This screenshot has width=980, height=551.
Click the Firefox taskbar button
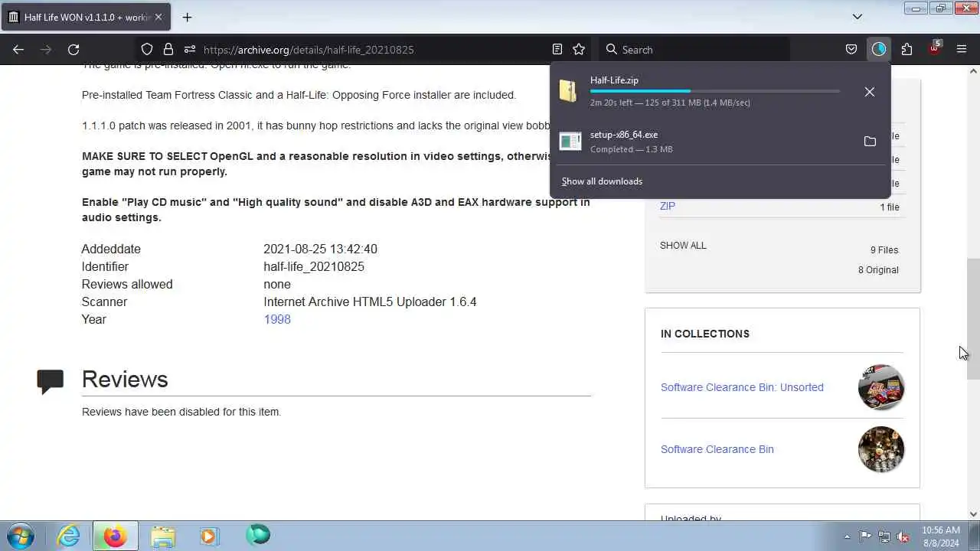116,536
